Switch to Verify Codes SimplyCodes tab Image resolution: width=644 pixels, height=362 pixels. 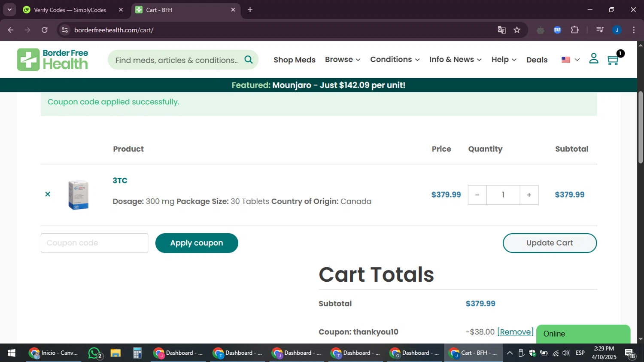pyautogui.click(x=70, y=9)
